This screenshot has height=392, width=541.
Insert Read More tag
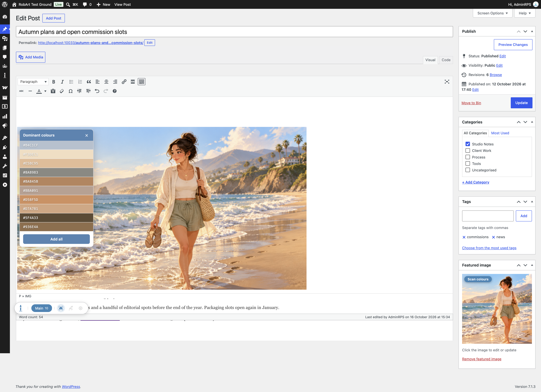click(133, 82)
